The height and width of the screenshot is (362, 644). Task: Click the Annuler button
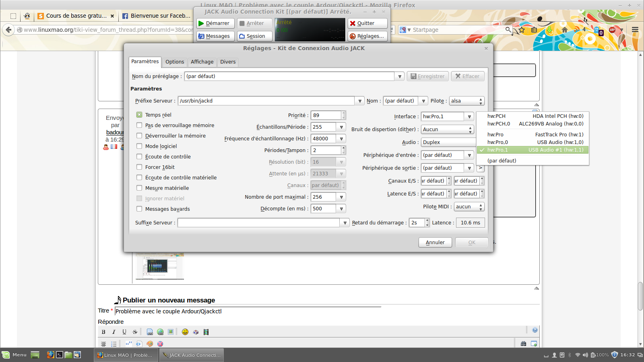coord(435,243)
